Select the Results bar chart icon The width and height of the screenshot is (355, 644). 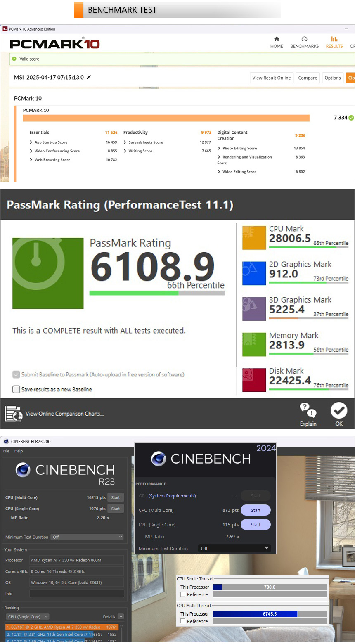[x=334, y=39]
